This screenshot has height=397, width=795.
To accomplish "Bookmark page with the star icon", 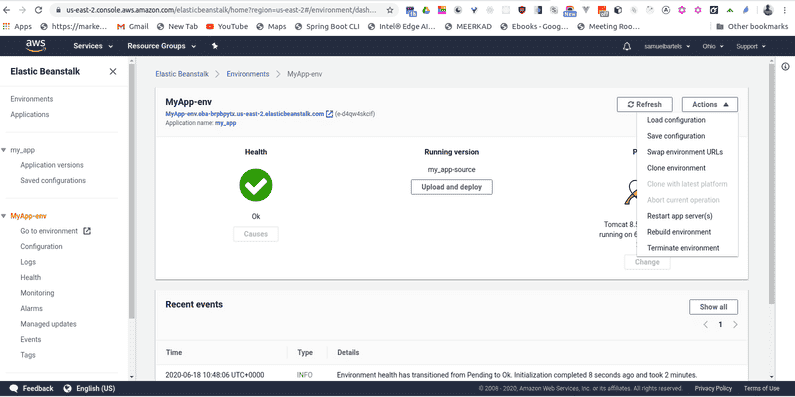I will (390, 10).
